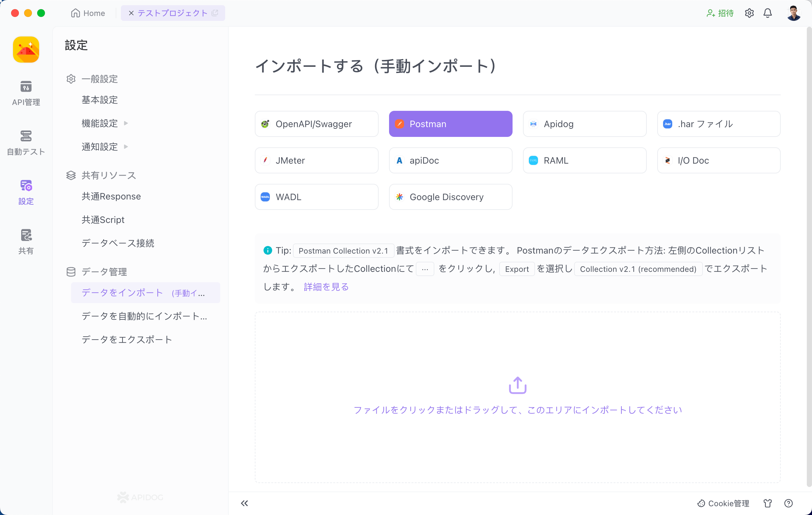Click the 詳細を見る link
This screenshot has height=515, width=812.
pyautogui.click(x=326, y=287)
